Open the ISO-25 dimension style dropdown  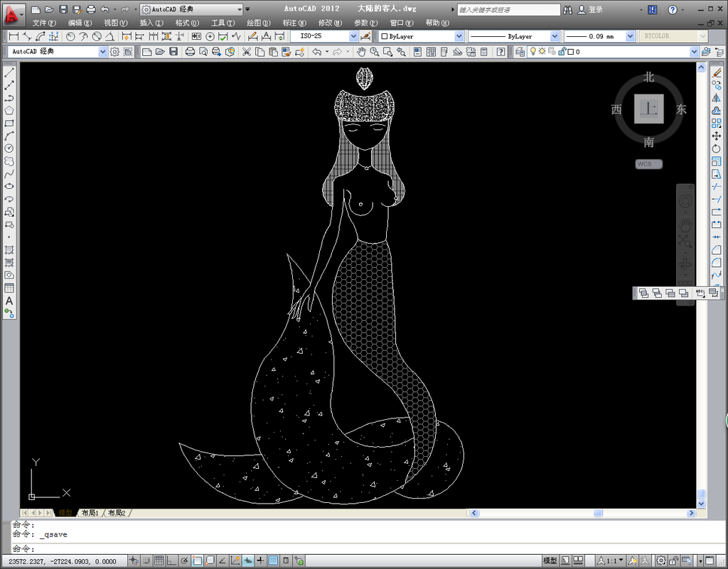[x=354, y=36]
